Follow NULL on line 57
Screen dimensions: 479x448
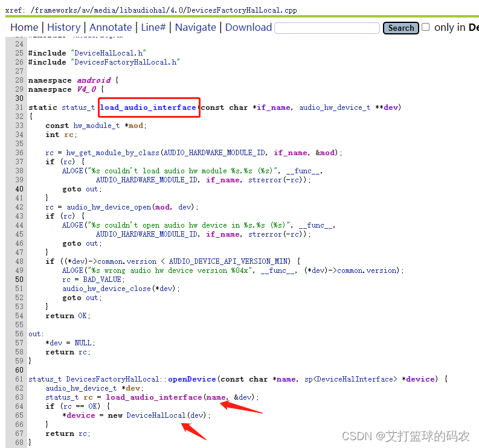coord(83,343)
